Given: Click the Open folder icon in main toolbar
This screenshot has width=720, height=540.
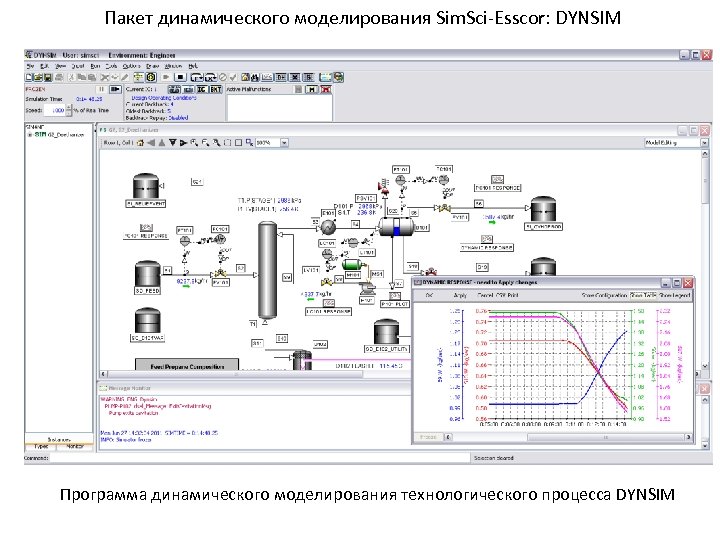Looking at the screenshot, I should click(38, 77).
